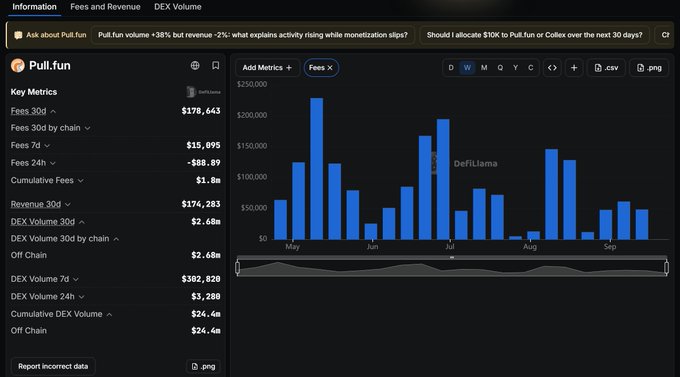The width and height of the screenshot is (680, 377).
Task: Click the $302,820 DEX Volume 7d value
Action: tap(201, 279)
